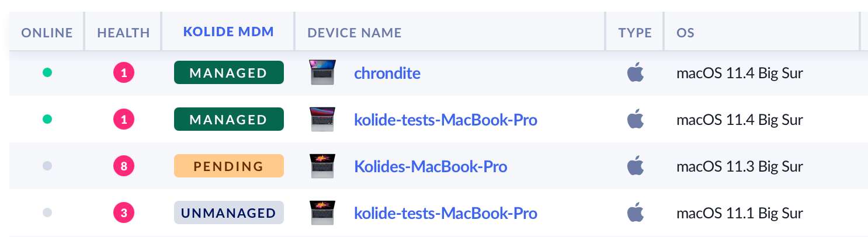868x237 pixels.
Task: Open the Kolides-MacBook-Pro device link
Action: pyautogui.click(x=430, y=167)
